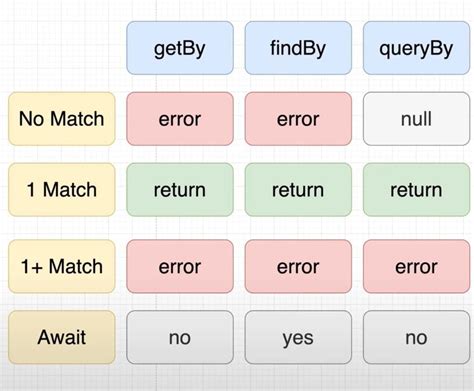Viewport: 474px width, 391px height.
Task: Select getBy 1 Match return cell
Action: point(180,190)
